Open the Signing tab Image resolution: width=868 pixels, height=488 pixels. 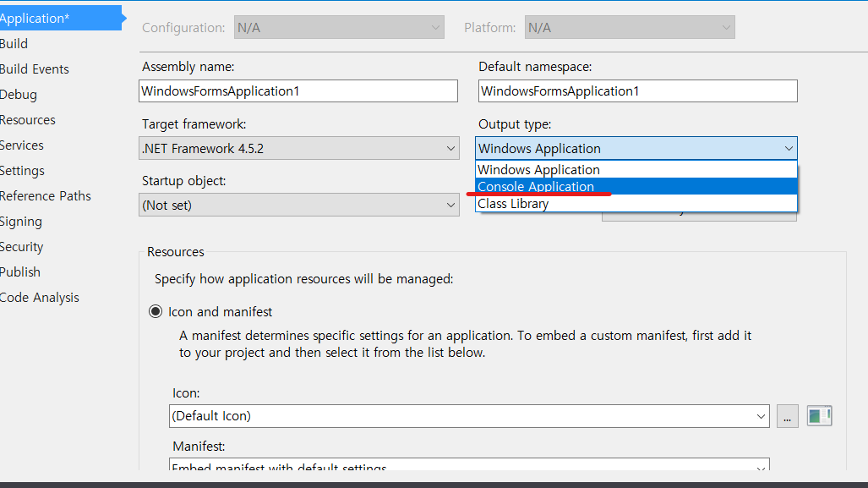(21, 222)
